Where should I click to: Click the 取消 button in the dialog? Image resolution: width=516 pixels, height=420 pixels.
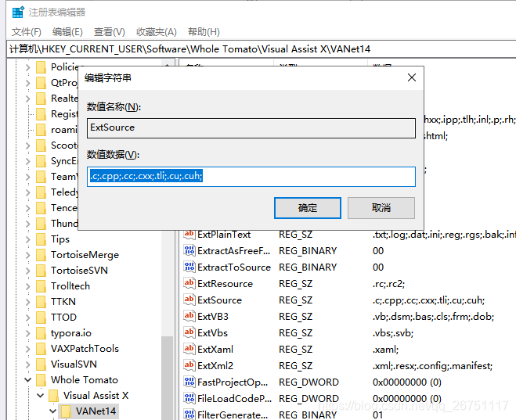[381, 208]
